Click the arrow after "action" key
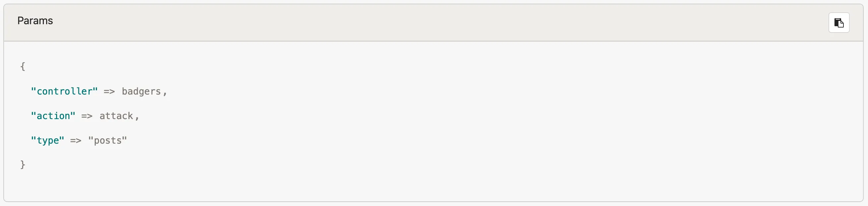The width and height of the screenshot is (868, 206). [x=87, y=116]
